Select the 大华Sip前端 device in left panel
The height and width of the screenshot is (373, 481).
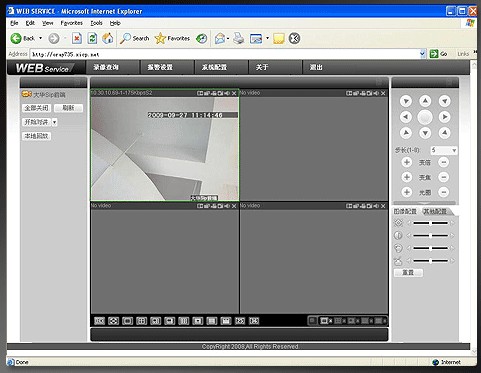[x=44, y=95]
